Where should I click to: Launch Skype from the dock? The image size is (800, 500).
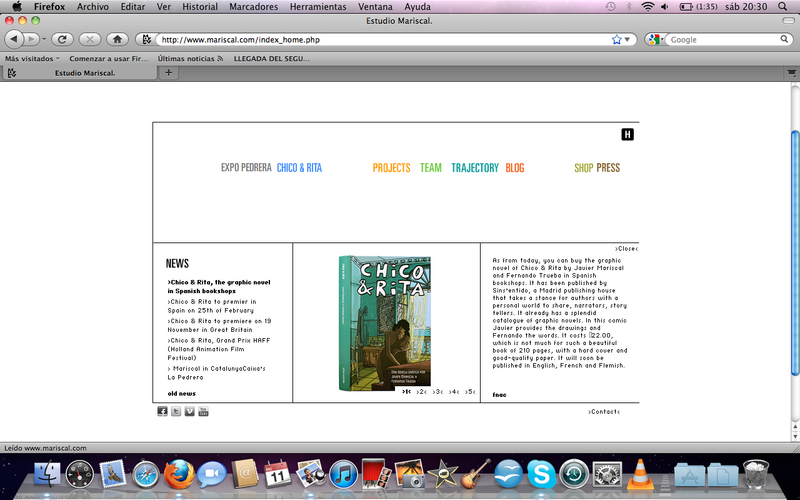click(541, 472)
